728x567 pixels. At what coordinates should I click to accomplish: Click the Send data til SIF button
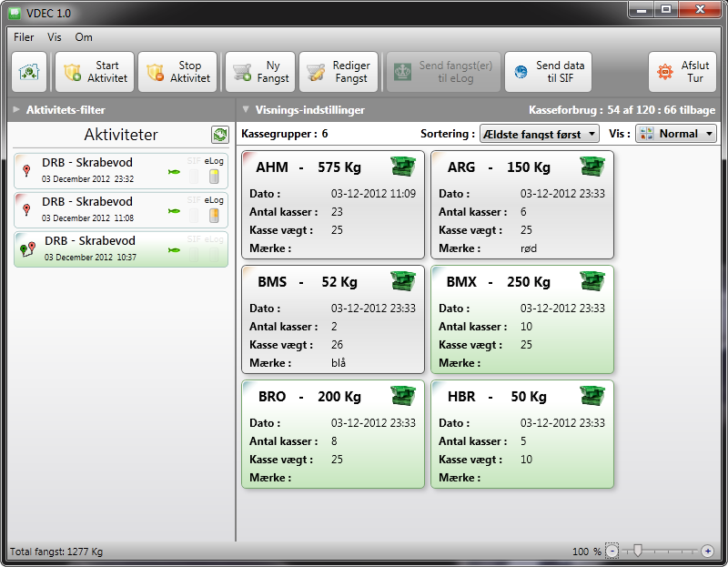click(549, 72)
